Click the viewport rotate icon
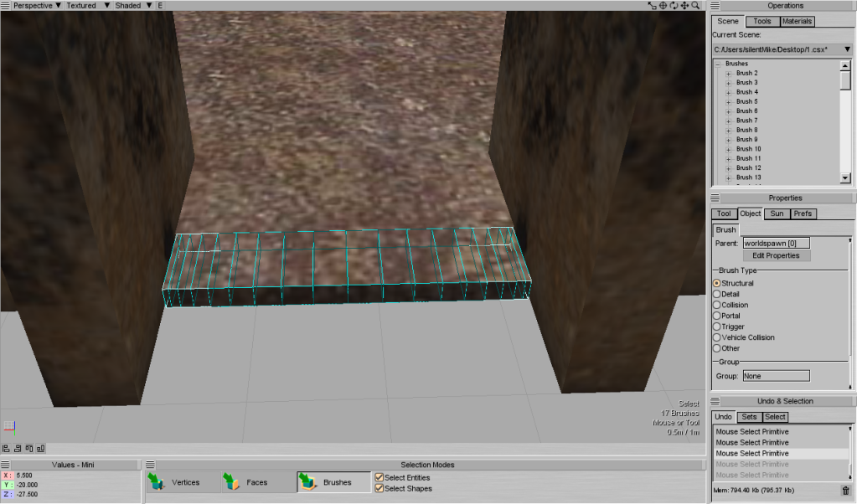Viewport: 857px width, 504px height. point(674,6)
